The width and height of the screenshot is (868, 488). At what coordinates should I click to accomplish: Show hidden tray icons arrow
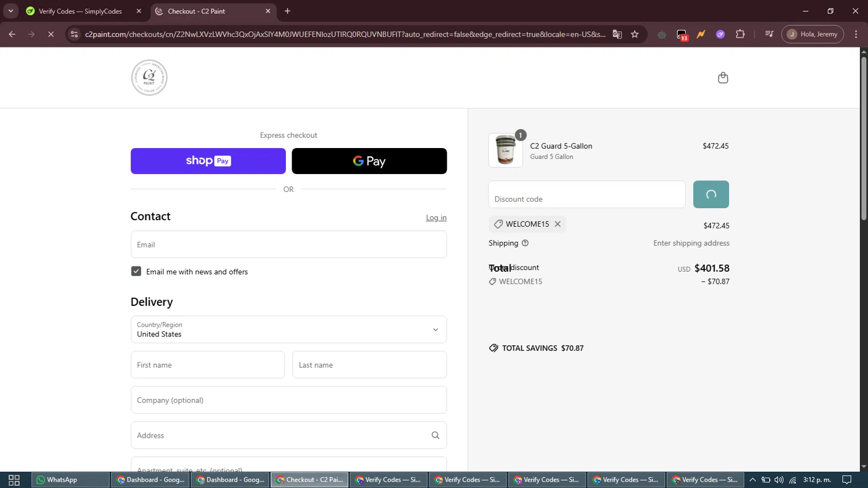click(x=752, y=480)
